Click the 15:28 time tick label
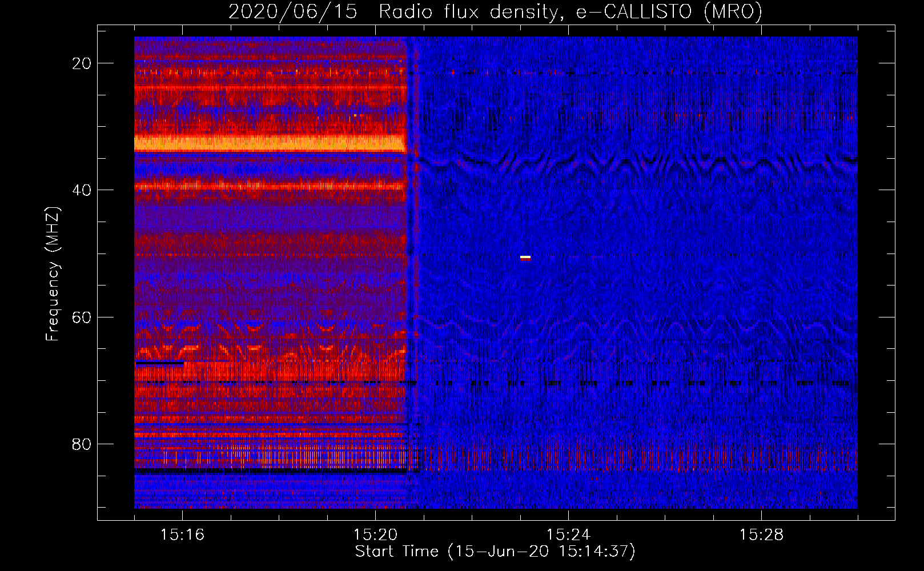 pyautogui.click(x=761, y=534)
